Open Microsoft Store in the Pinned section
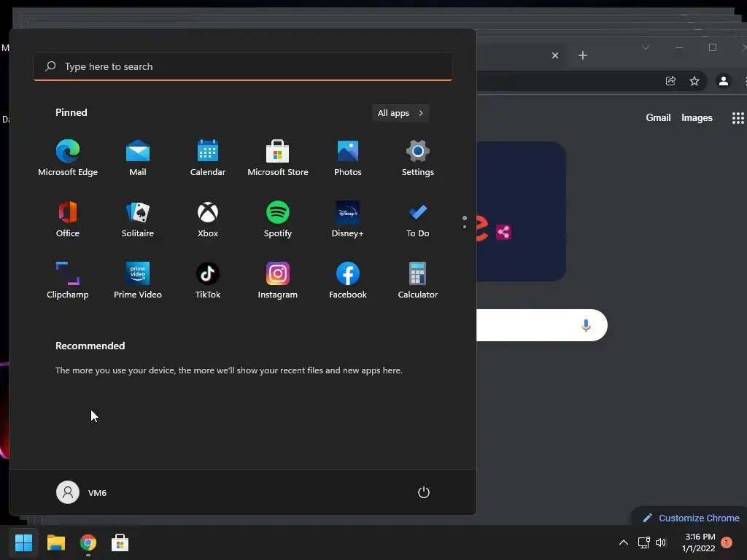The image size is (747, 560). [x=278, y=158]
